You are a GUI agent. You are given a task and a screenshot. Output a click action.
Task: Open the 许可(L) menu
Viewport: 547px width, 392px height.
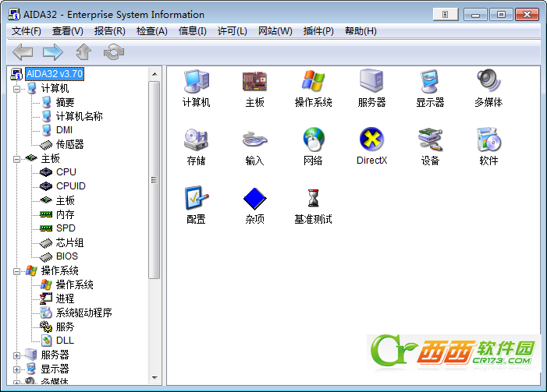tap(232, 31)
